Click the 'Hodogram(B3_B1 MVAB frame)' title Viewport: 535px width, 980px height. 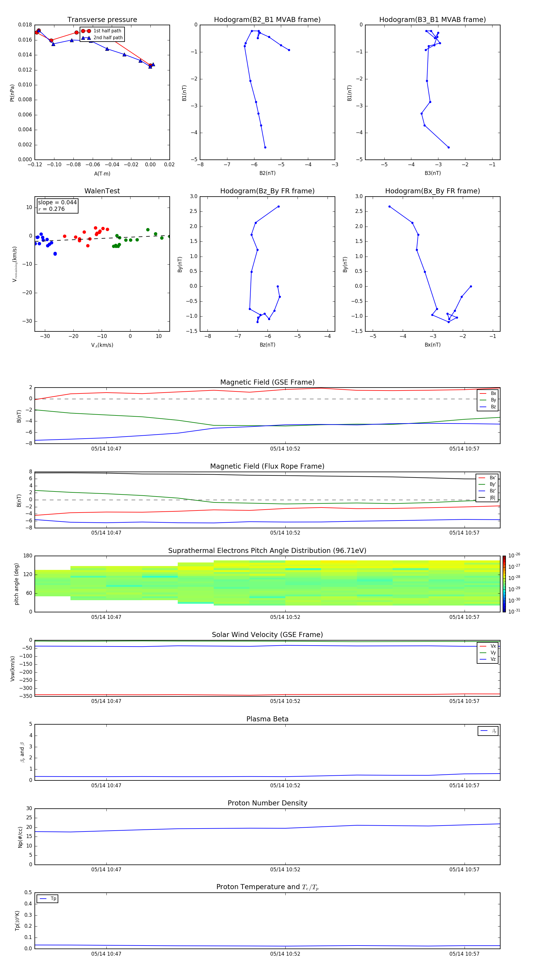click(432, 19)
